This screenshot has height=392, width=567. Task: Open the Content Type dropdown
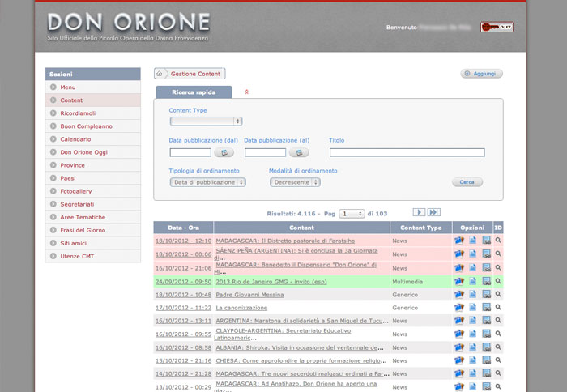206,121
